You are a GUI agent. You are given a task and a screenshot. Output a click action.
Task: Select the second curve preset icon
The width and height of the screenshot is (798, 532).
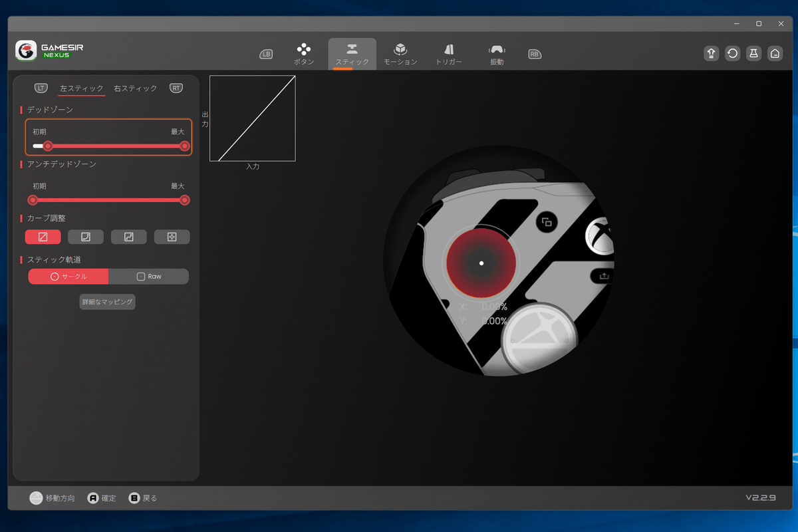pos(86,237)
